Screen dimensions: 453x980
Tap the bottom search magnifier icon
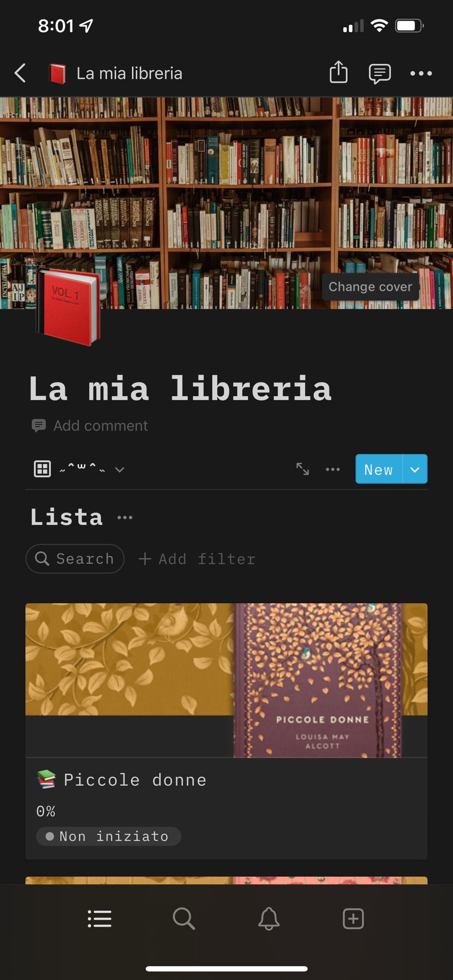pos(184,919)
